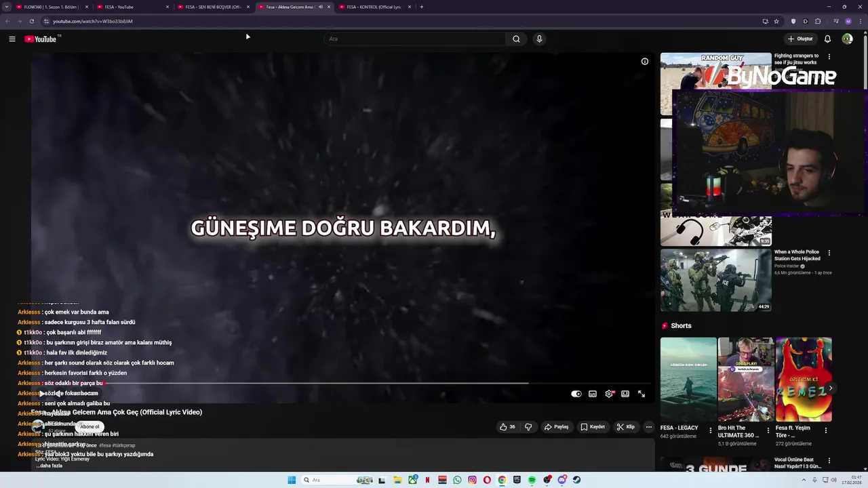Open more actions three-dot menu under video
The image size is (868, 488).
click(x=649, y=427)
